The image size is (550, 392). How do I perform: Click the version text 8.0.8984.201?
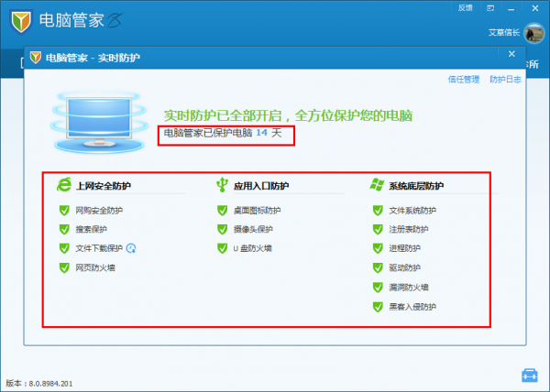50,384
